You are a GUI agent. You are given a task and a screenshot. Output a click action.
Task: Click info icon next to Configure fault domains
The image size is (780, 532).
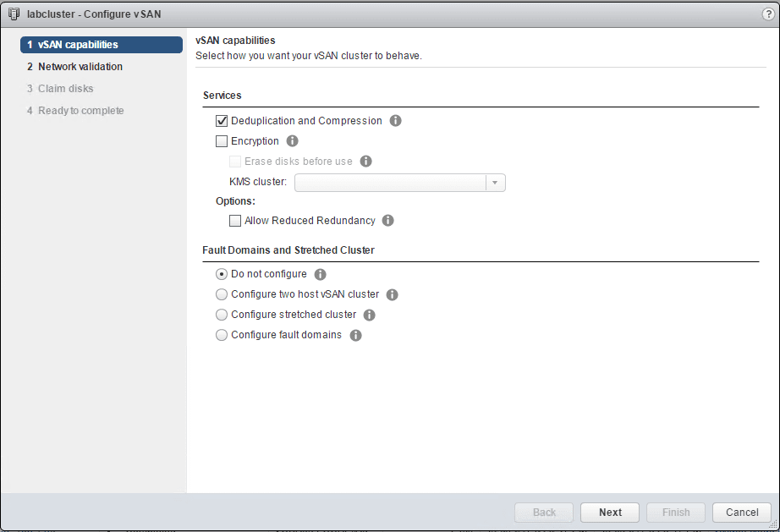[356, 335]
